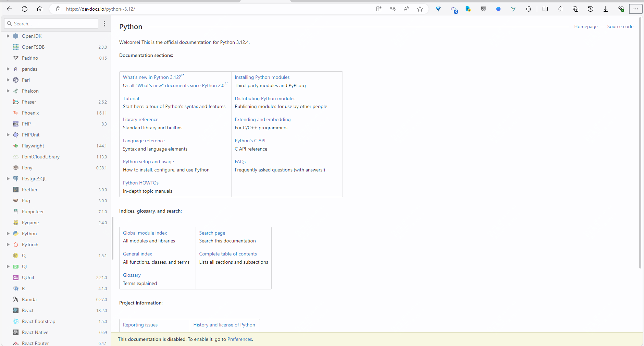Screen dimensions: 644x346
Task: Click the OpenTSDB icon in sidebar
Action: click(x=16, y=47)
